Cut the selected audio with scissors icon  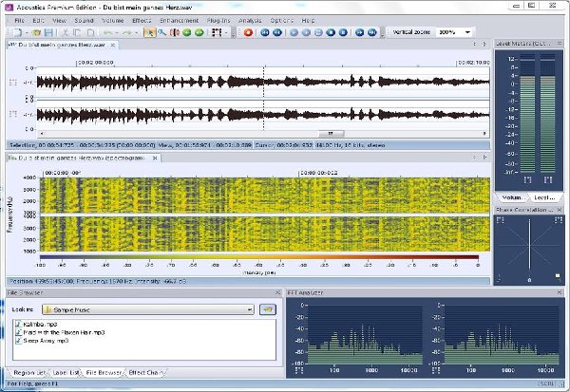tap(65, 32)
